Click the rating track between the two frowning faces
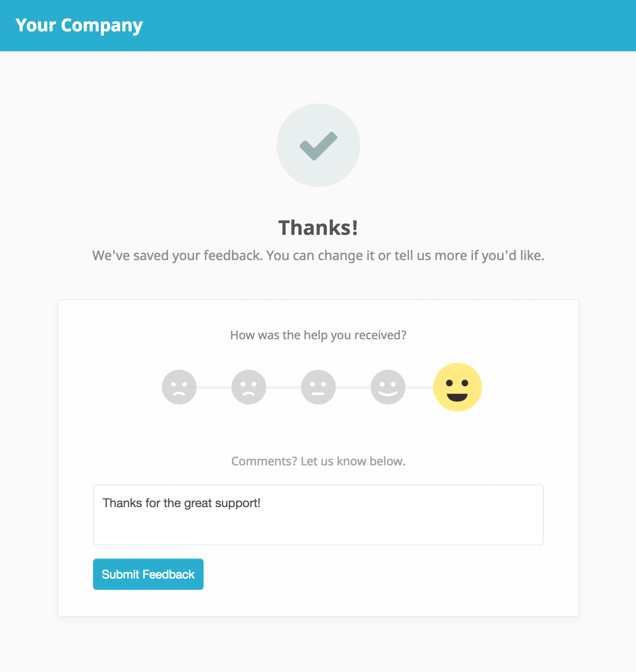This screenshot has height=672, width=636. click(x=214, y=387)
